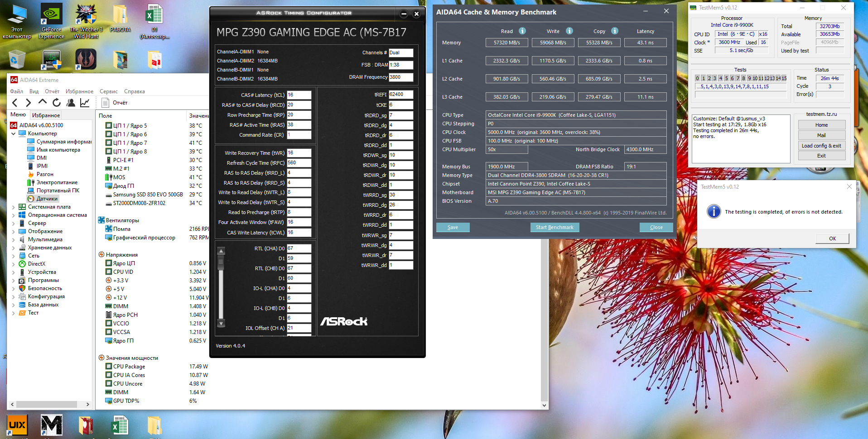Open the Этот компьютер desktop icon
Viewport: 868px width, 439px height.
click(17, 22)
